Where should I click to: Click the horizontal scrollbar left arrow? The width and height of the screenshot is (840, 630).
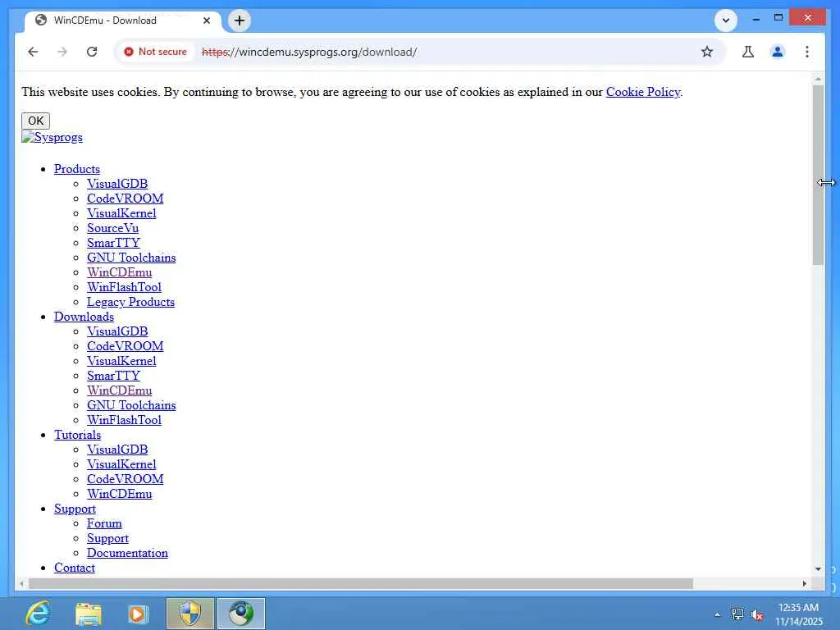(21, 583)
